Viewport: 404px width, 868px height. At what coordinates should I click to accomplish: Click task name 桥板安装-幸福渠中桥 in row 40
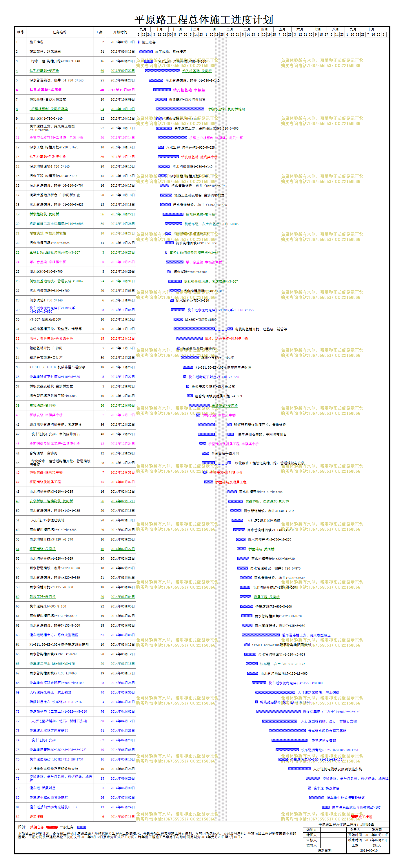(46, 415)
